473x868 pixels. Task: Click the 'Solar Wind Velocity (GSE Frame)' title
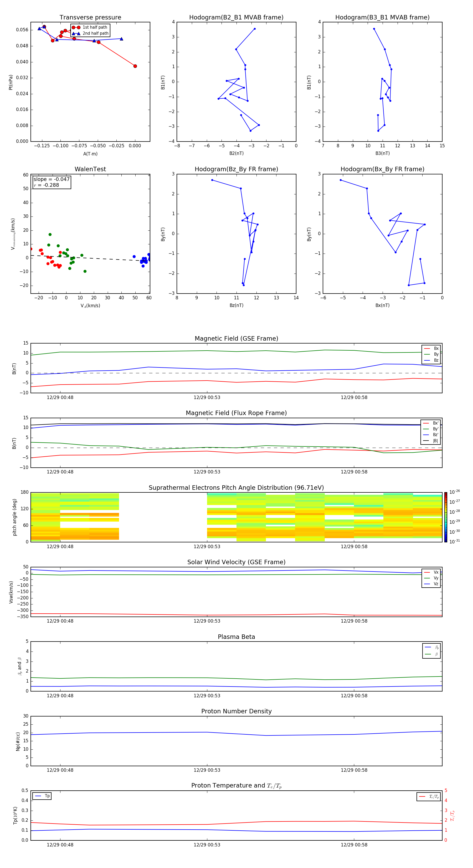236,562
